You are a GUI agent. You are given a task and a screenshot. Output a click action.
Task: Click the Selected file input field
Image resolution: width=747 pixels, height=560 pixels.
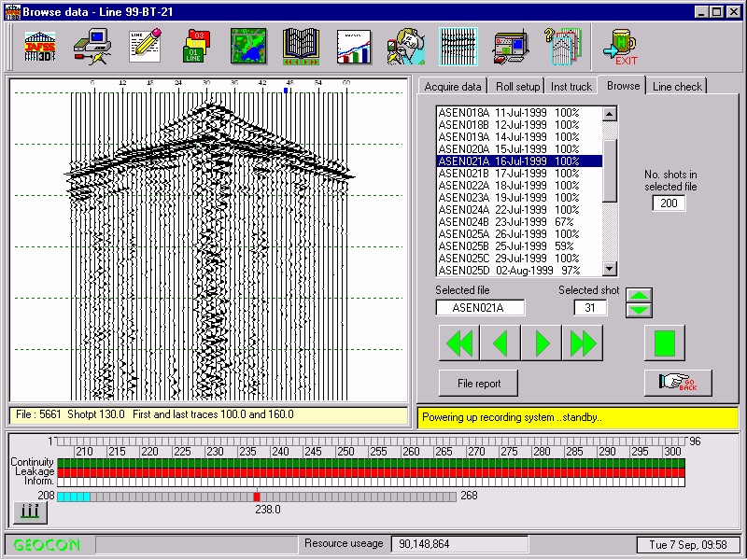pos(480,308)
